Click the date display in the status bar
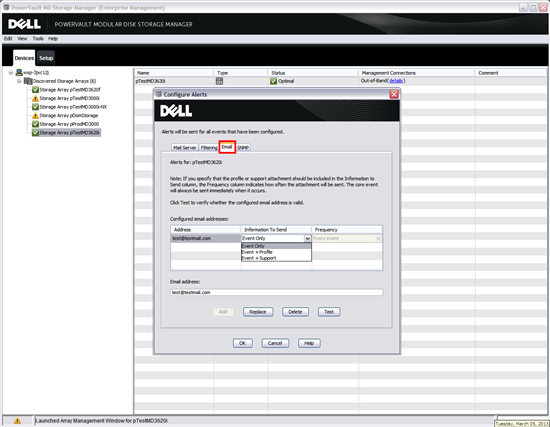 (522, 424)
